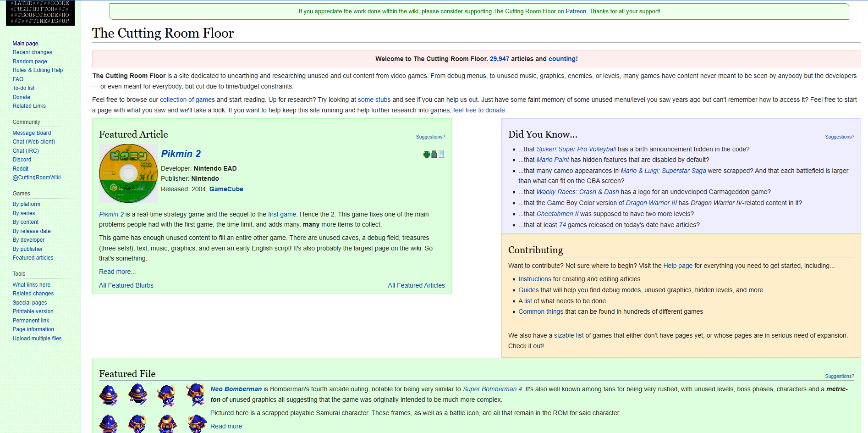
Task: Open the Guides link under Contributing
Action: [528, 290]
